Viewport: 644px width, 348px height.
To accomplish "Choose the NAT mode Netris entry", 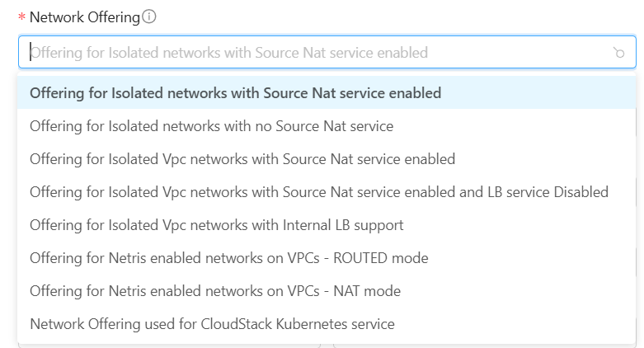I will [214, 291].
